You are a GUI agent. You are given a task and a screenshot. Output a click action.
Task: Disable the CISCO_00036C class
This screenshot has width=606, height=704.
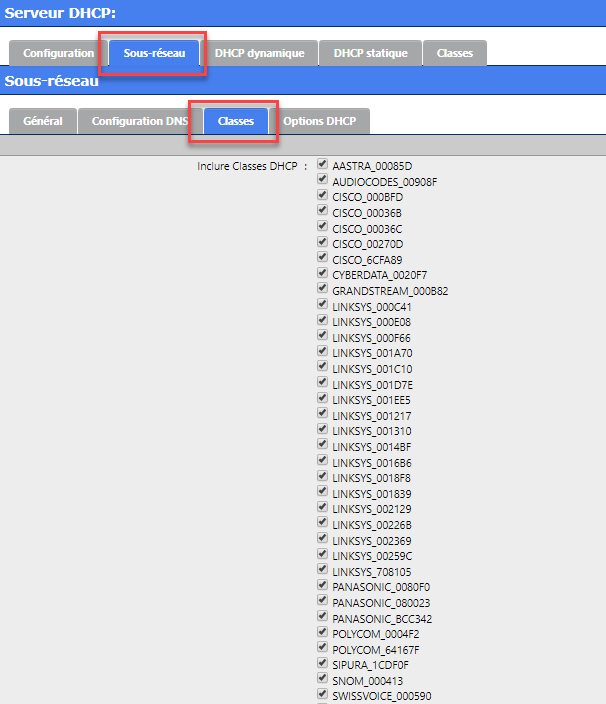click(322, 226)
